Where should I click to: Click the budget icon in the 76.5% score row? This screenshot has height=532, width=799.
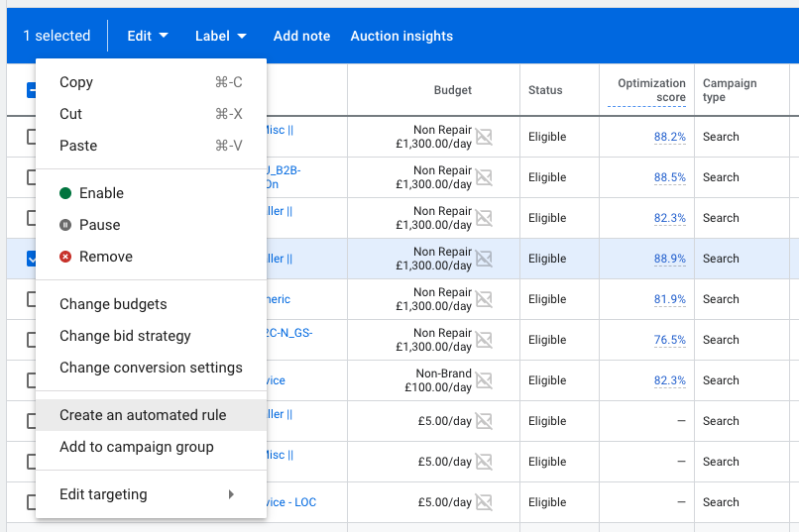point(484,340)
